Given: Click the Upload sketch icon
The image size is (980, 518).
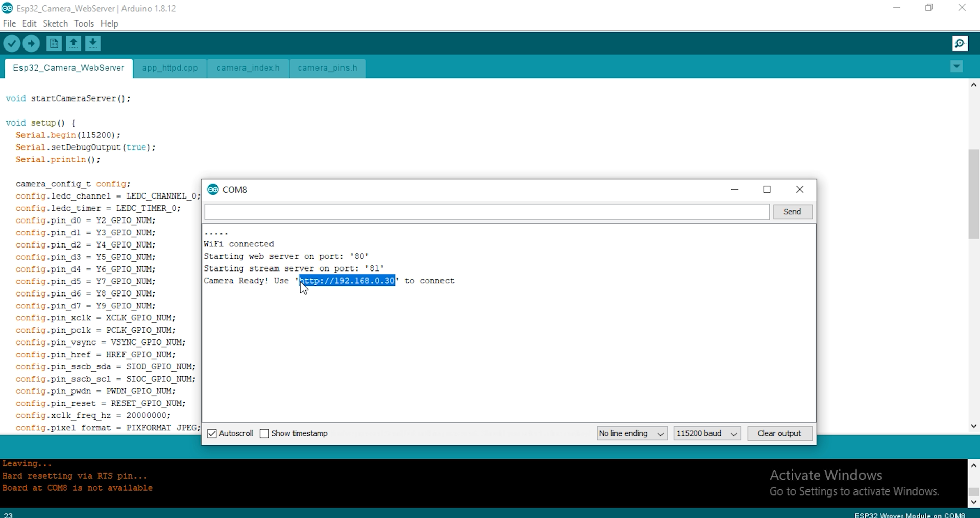Looking at the screenshot, I should [31, 43].
